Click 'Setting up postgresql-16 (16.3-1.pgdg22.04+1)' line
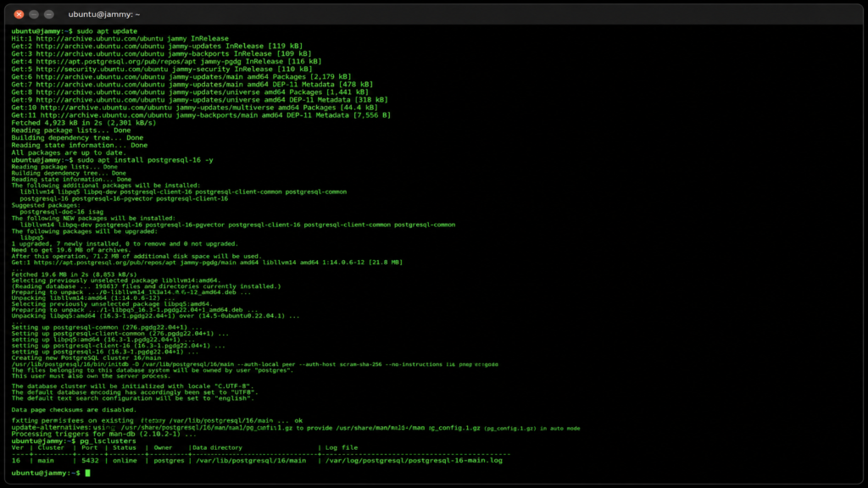 (104, 352)
